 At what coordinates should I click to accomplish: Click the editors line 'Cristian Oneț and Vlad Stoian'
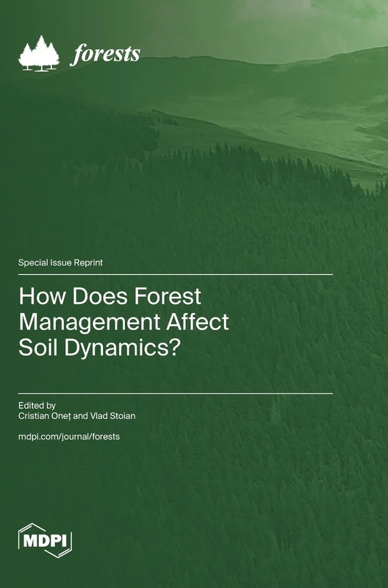[x=77, y=416]
